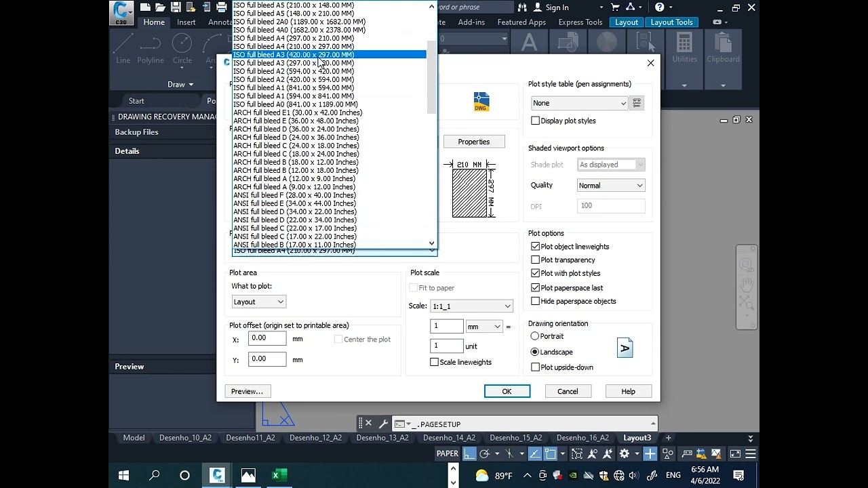Open the Quality Normal dropdown
The height and width of the screenshot is (488, 868).
click(611, 186)
